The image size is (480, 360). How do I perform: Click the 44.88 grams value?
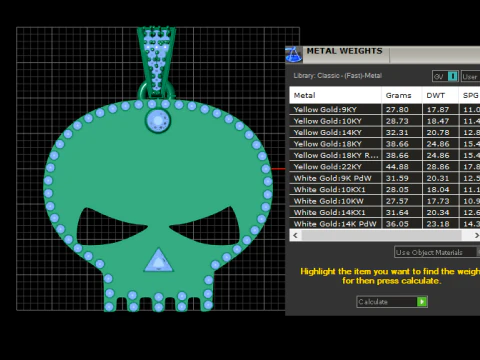(397, 167)
